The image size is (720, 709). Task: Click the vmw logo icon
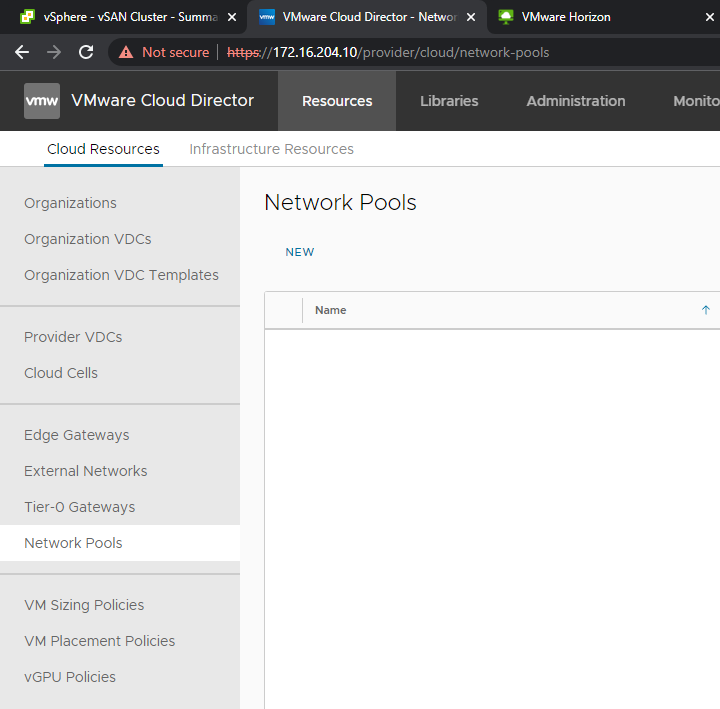42,101
